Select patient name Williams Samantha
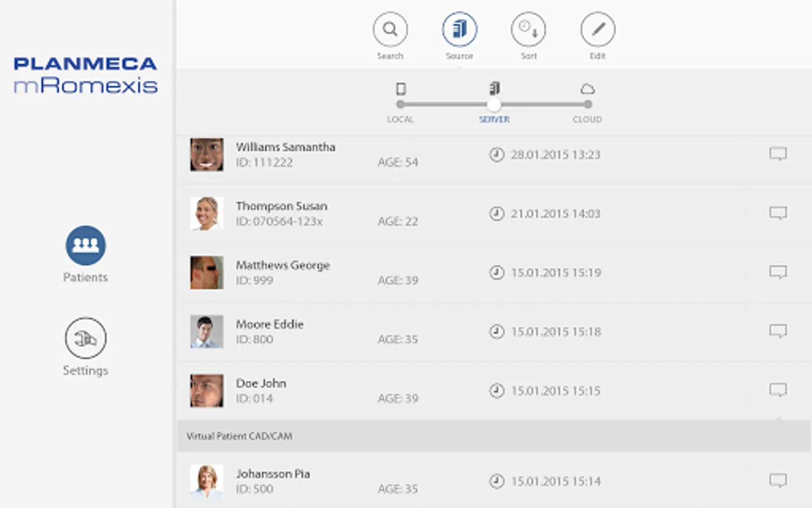Viewport: 812px width, 508px height. click(x=286, y=147)
